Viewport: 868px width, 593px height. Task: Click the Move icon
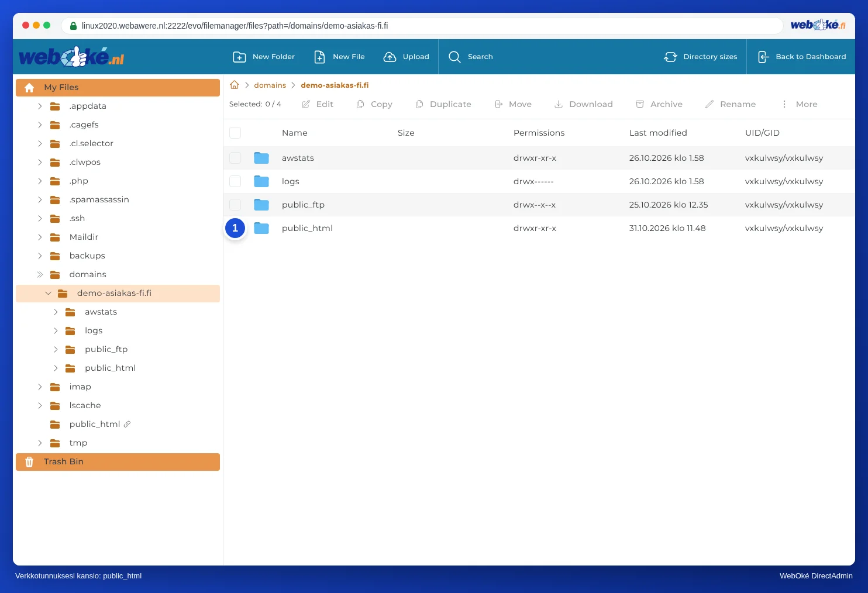point(499,104)
